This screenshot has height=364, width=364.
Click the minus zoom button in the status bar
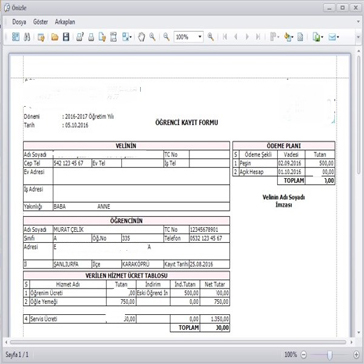(x=304, y=354)
